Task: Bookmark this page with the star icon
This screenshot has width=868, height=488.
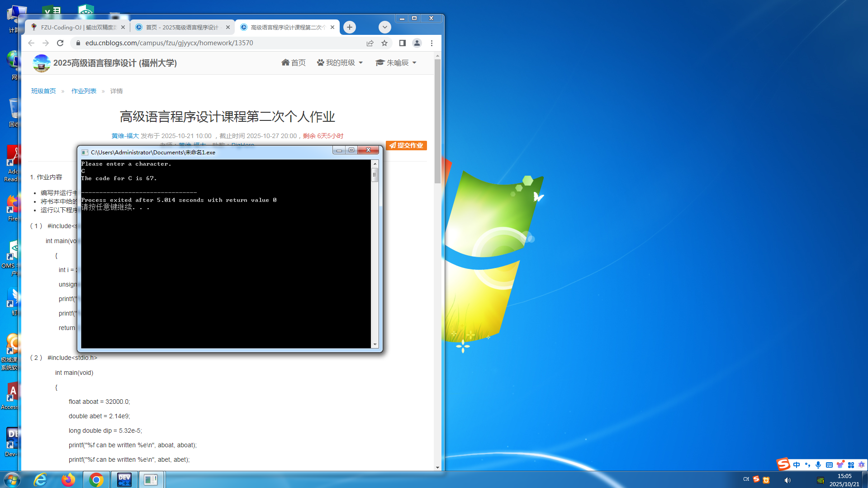Action: coord(384,43)
